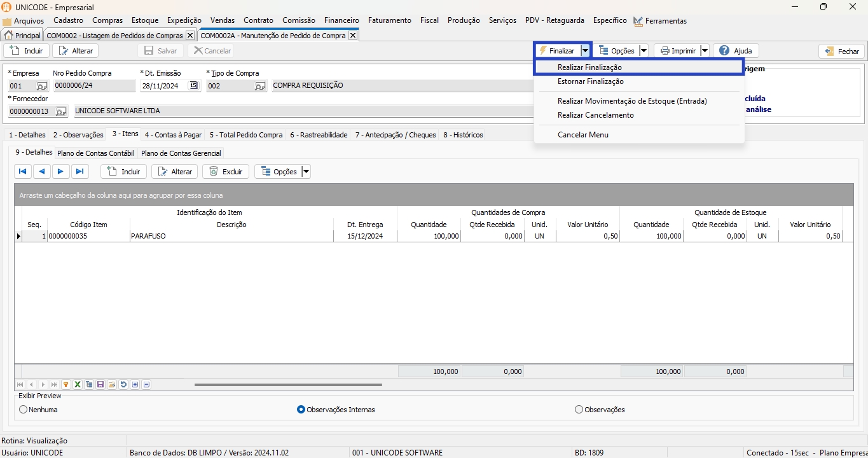868x458 pixels.
Task: Select the Nenhuma preview option
Action: pos(24,410)
